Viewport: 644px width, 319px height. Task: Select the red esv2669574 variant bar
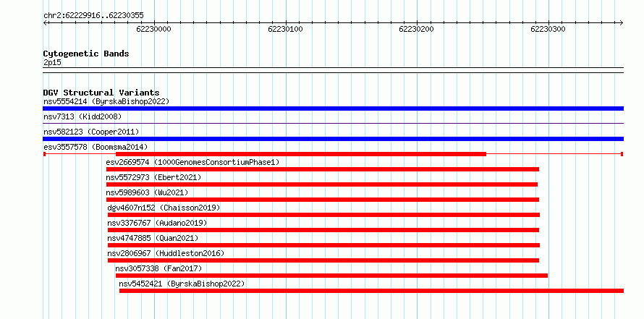click(x=323, y=169)
